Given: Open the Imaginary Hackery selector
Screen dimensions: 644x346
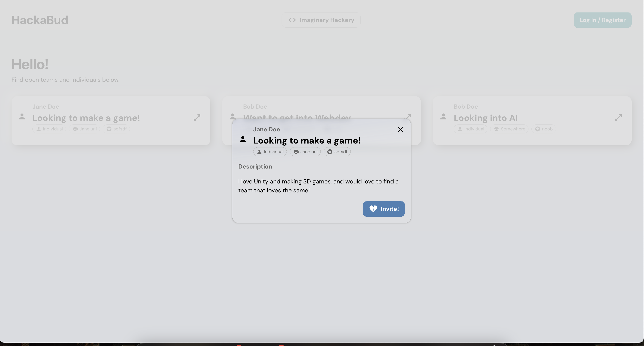Looking at the screenshot, I should click(321, 20).
